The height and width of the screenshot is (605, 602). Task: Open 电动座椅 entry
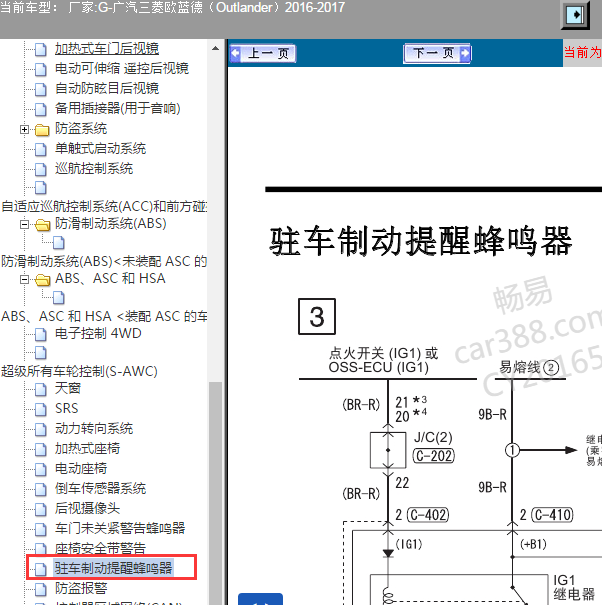coord(81,469)
